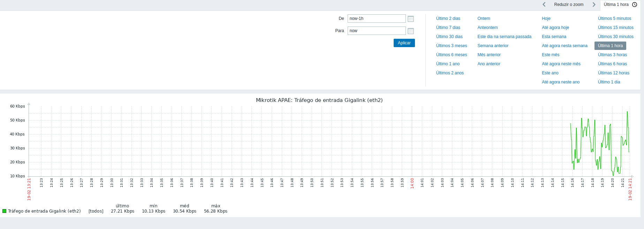Open calendar picker for De field

click(411, 19)
